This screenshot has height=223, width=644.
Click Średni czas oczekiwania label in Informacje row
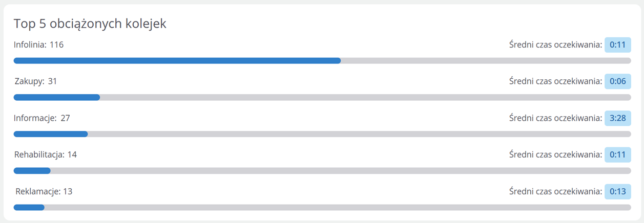tap(555, 118)
